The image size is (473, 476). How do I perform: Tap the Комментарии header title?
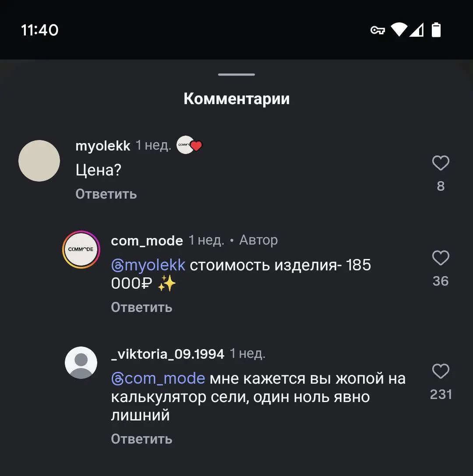click(236, 98)
